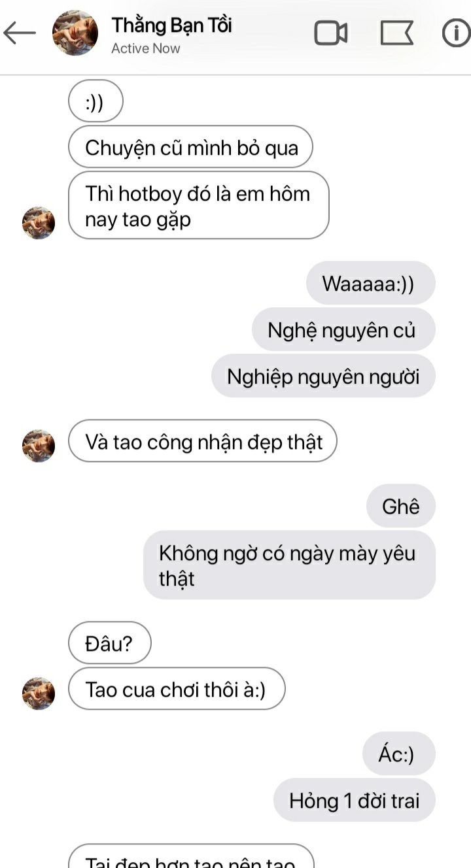Tap the 'Đâu?' message bubble
This screenshot has height=868, width=471.
[x=110, y=643]
